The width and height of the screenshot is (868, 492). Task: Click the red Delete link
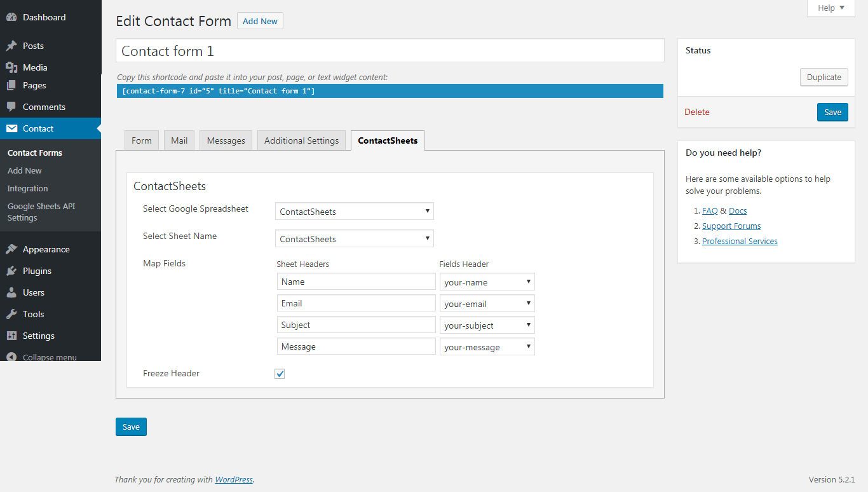coord(696,112)
